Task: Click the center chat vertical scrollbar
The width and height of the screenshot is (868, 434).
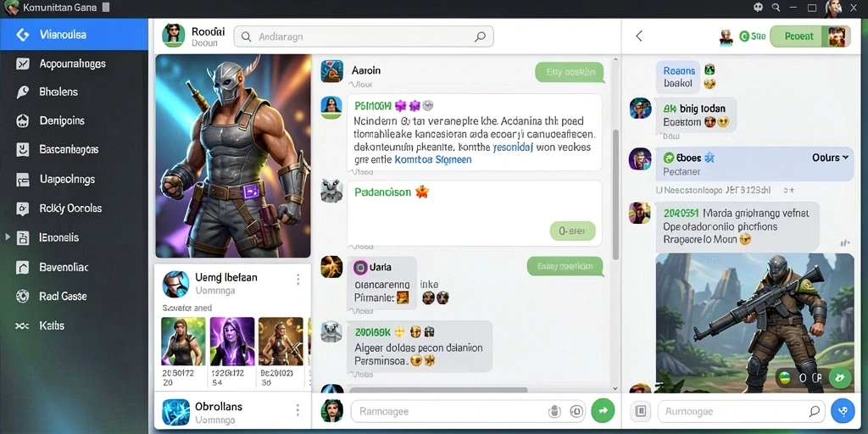Action: pos(615,194)
